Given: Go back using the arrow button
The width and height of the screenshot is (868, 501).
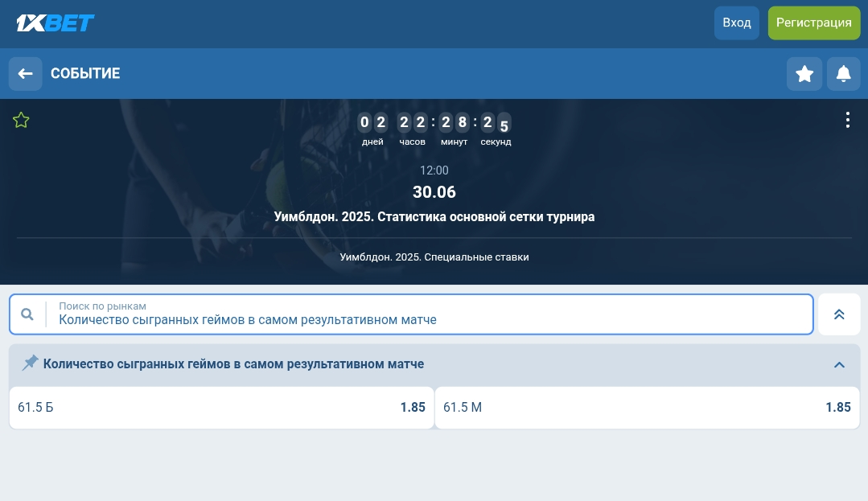Looking at the screenshot, I should (25, 74).
